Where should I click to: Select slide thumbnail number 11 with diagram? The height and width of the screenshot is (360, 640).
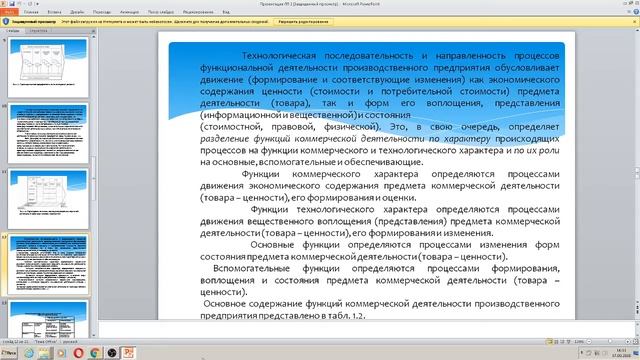coord(48,199)
